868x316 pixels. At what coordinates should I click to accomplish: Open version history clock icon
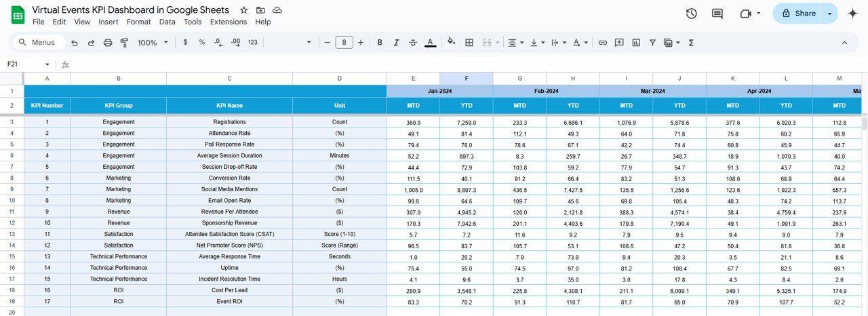(692, 14)
